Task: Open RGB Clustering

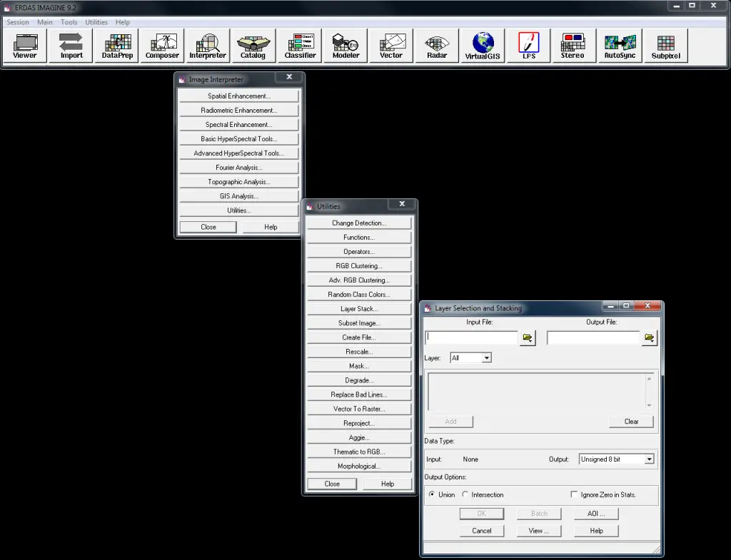Action: click(359, 265)
